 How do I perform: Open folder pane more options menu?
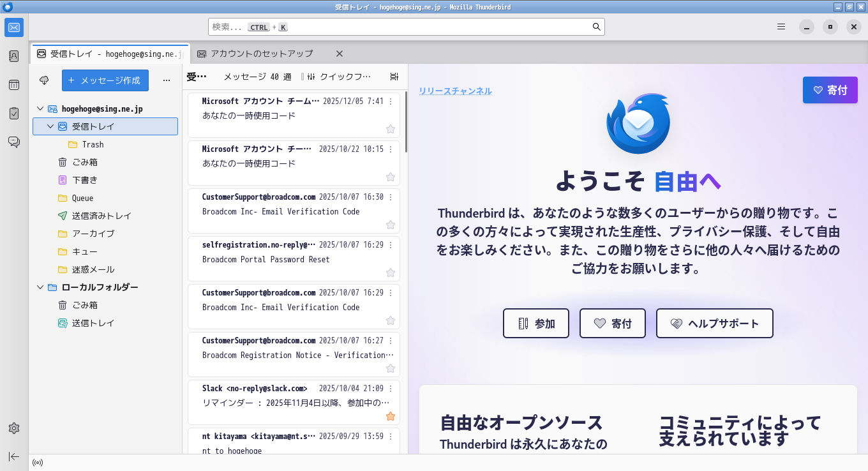tap(167, 80)
